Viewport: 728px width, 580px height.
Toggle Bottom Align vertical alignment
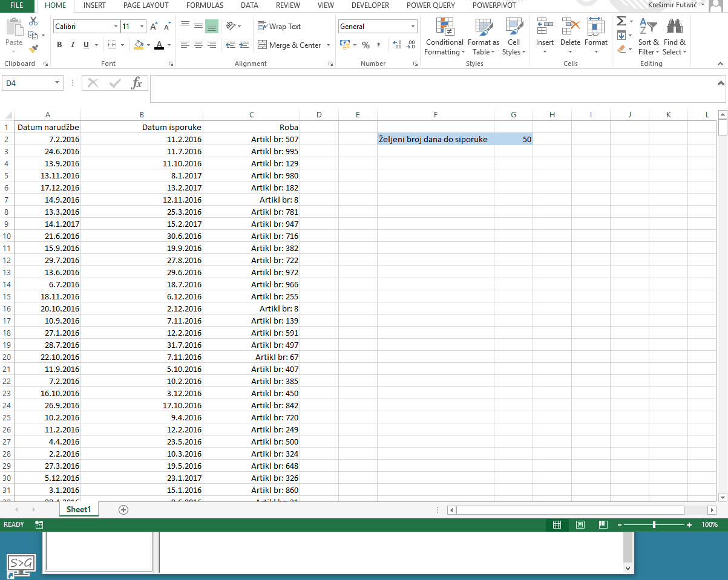(212, 26)
